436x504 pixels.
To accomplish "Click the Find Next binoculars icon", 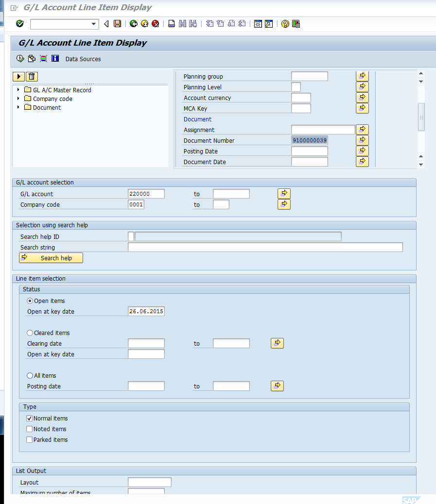I will coord(193,24).
